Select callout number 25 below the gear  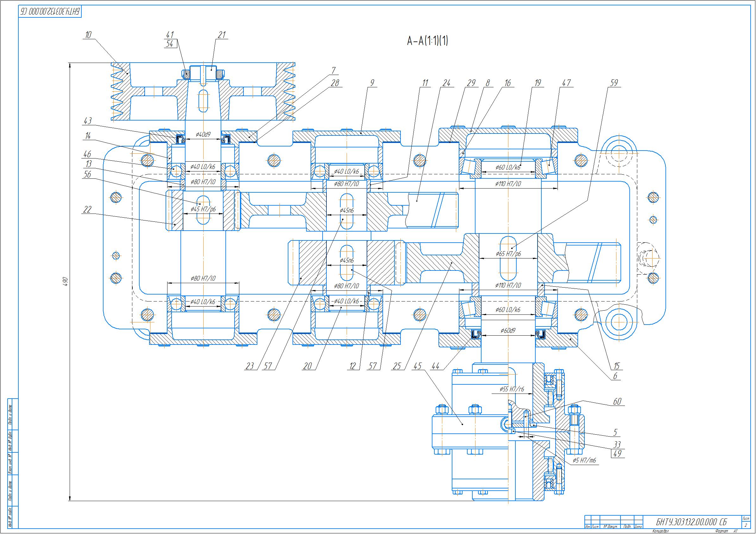397,366
